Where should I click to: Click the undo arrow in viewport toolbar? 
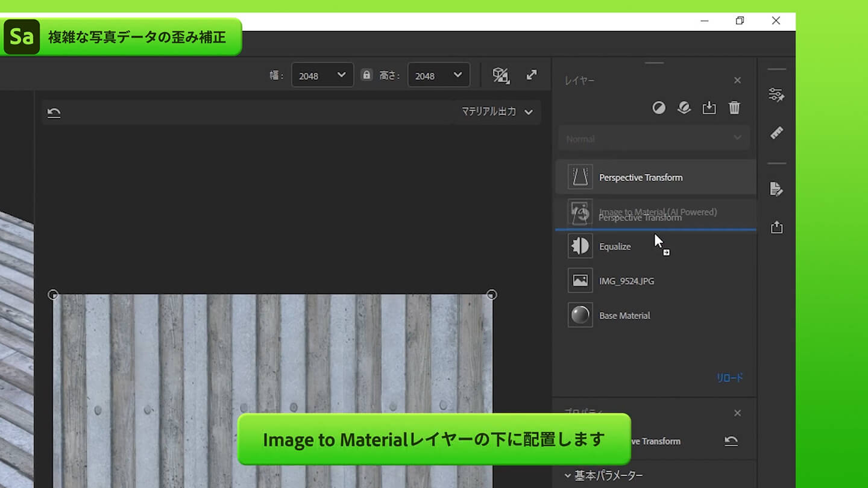54,113
